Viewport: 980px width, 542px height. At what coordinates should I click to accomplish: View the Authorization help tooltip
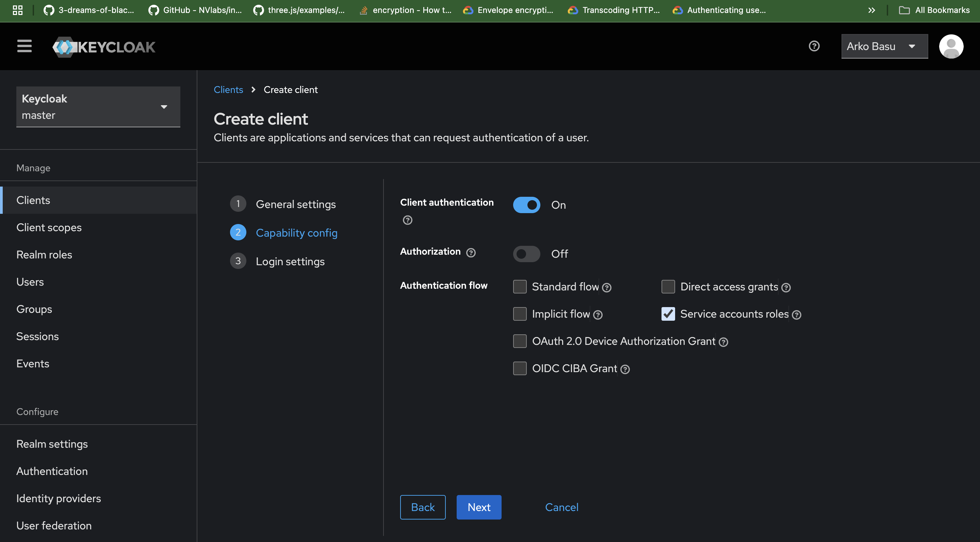(x=471, y=252)
